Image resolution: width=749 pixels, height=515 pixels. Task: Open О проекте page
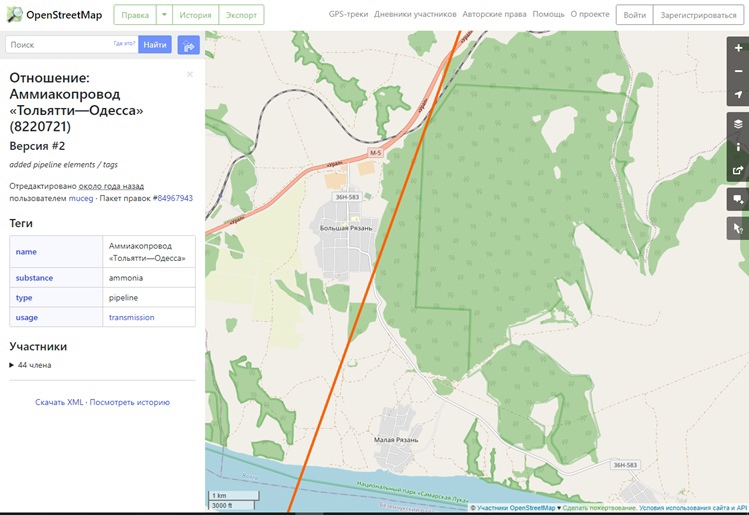pyautogui.click(x=590, y=14)
